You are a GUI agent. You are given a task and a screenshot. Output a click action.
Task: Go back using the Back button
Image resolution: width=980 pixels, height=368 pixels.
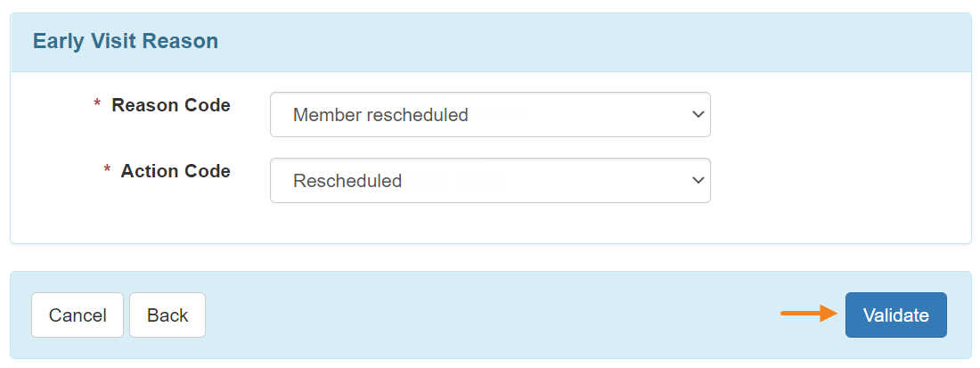[167, 315]
